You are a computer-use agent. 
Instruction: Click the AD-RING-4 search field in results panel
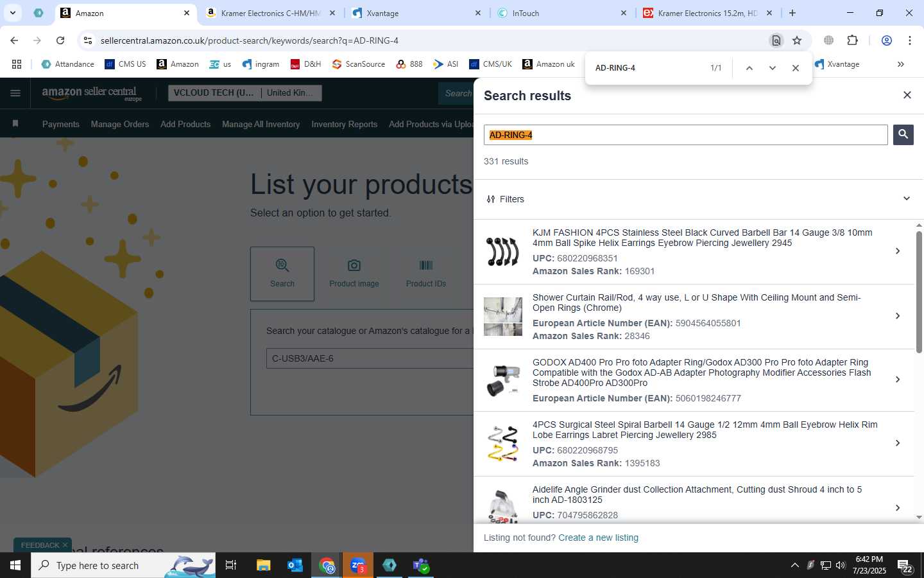685,135
